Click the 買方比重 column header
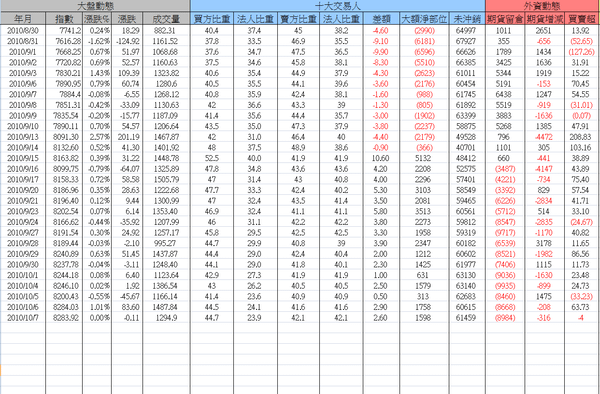This screenshot has width=600, height=394. click(x=212, y=18)
